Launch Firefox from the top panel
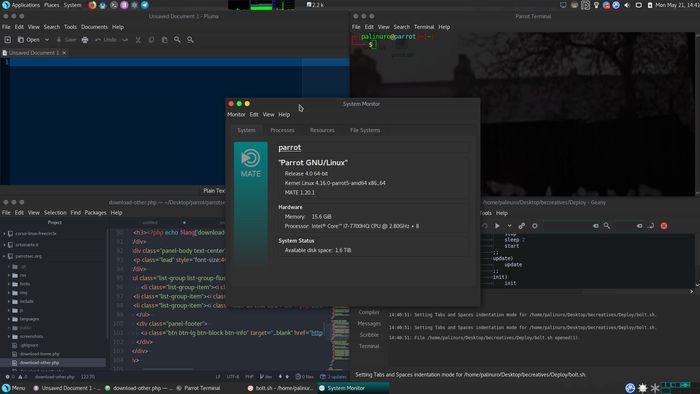The height and width of the screenshot is (394, 700). [92, 5]
